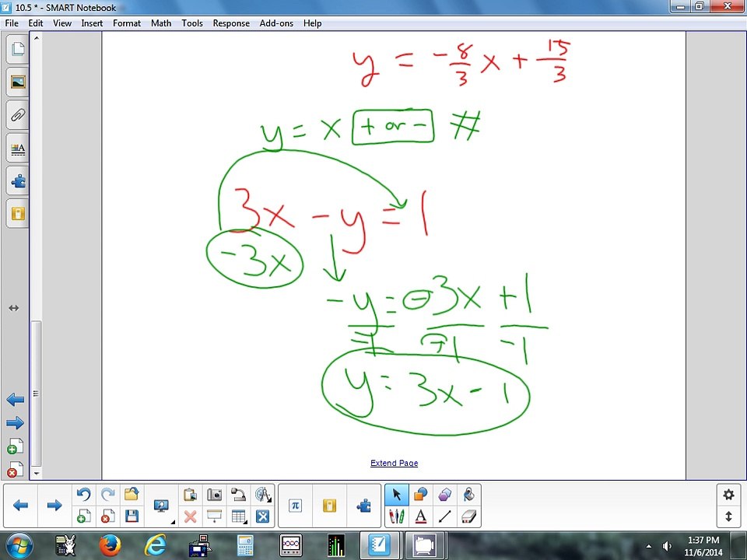Open the Format menu

[127, 23]
